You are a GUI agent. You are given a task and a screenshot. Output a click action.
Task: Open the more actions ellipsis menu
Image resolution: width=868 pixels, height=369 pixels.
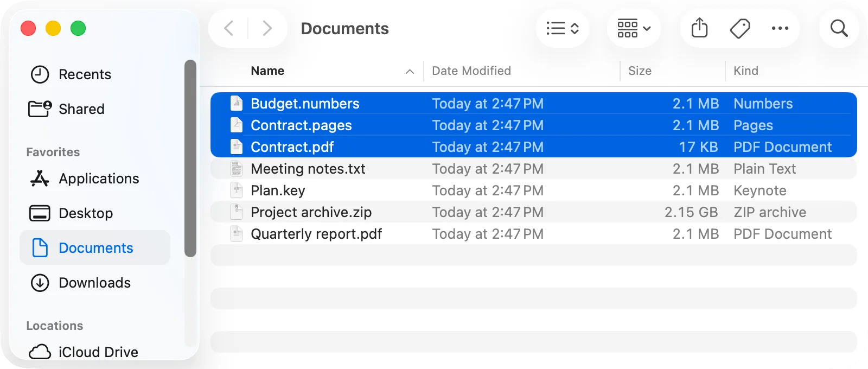[x=780, y=28]
